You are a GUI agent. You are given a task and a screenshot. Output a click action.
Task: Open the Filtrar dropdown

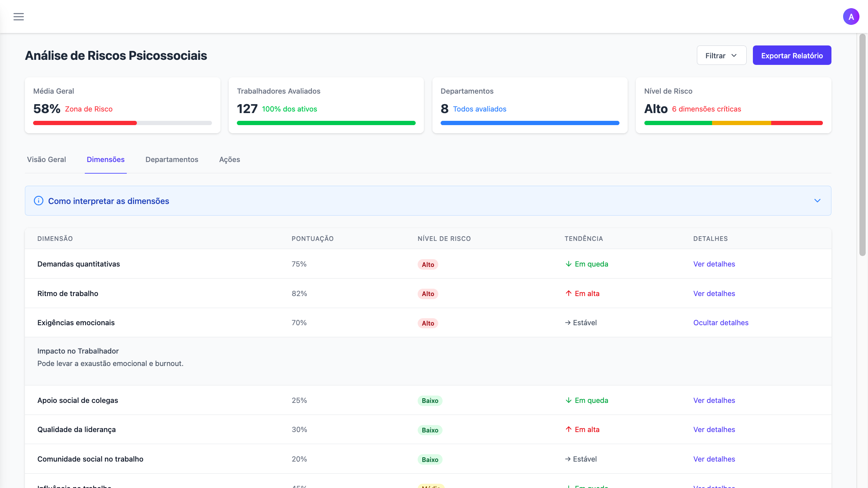[x=721, y=56]
